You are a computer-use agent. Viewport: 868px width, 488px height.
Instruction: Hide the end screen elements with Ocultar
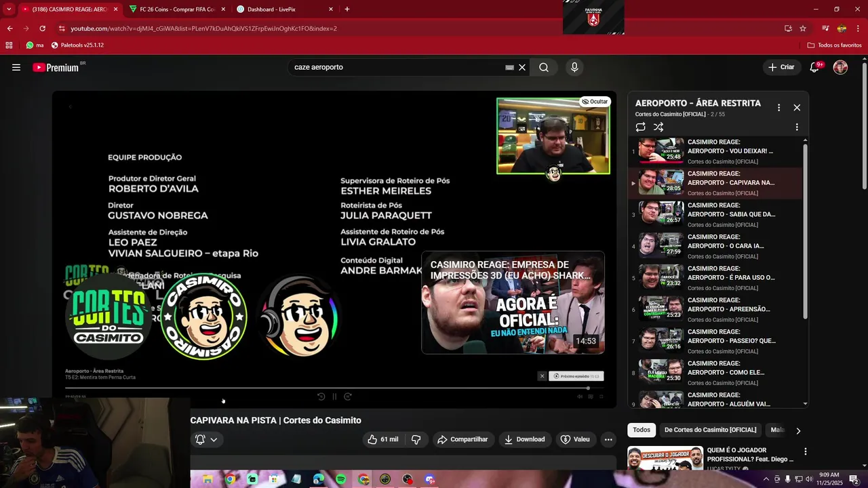point(595,102)
